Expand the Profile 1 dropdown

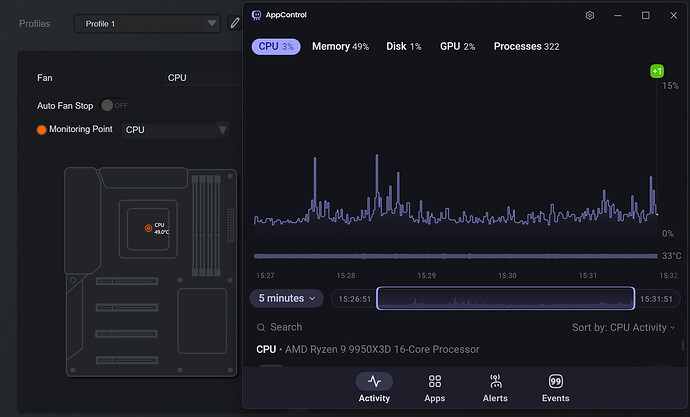tap(147, 24)
